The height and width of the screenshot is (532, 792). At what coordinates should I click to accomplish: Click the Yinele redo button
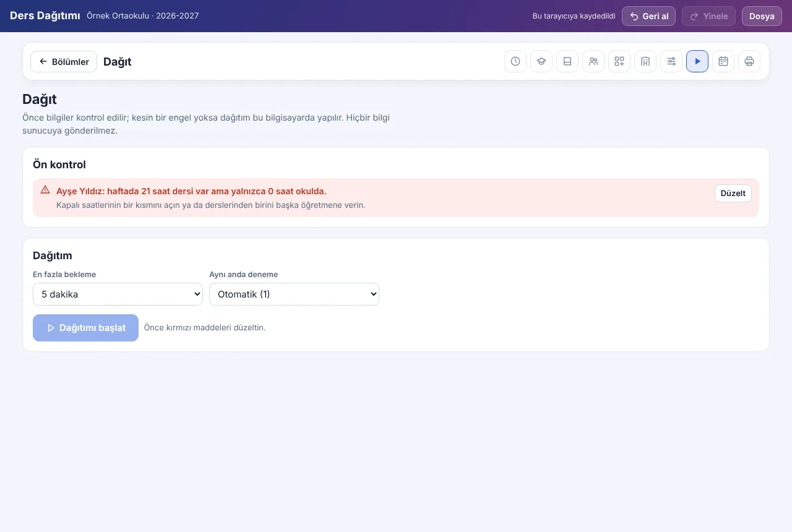[x=709, y=16]
